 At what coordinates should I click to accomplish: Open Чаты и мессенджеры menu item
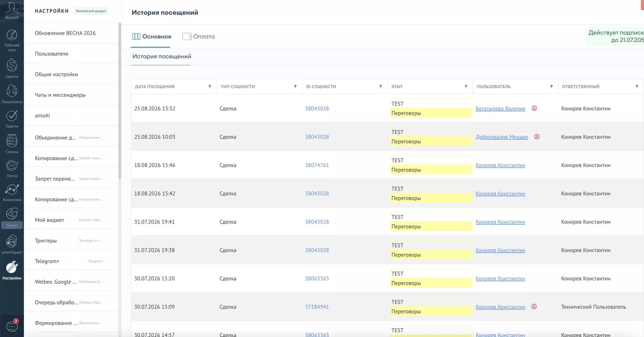(x=71, y=95)
